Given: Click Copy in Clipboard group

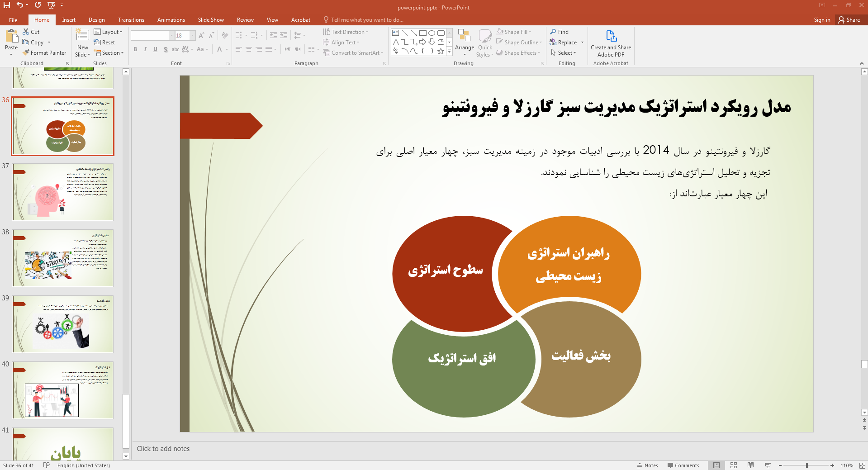Looking at the screenshot, I should coord(33,43).
